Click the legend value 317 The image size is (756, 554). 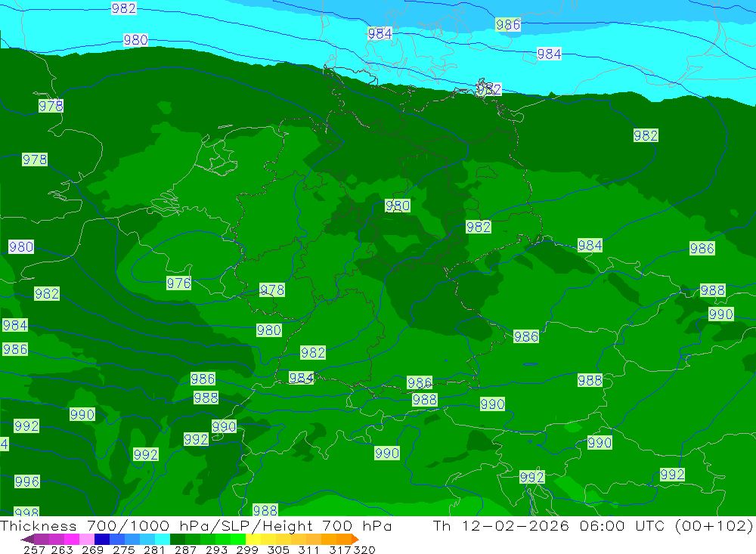(x=340, y=549)
